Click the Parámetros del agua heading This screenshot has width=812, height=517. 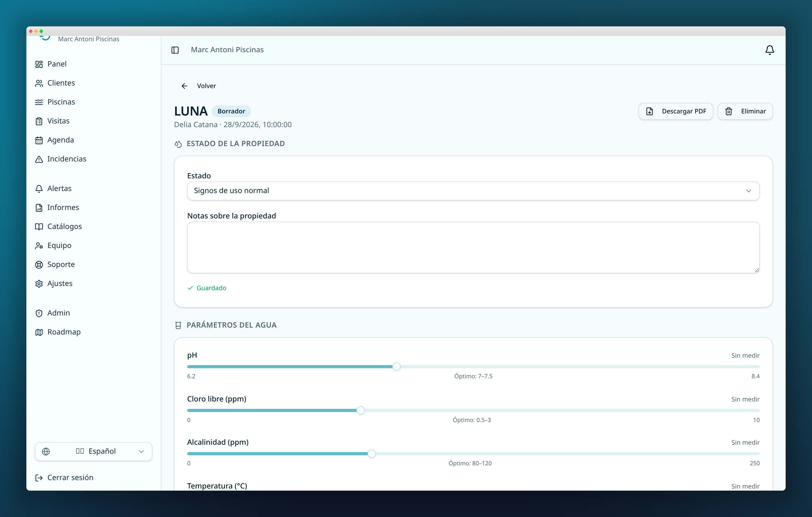tap(231, 325)
